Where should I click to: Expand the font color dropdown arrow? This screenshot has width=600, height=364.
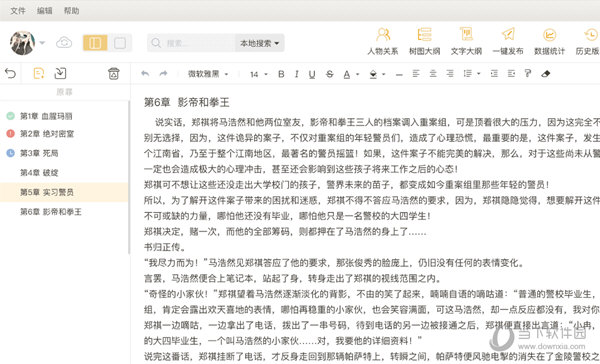click(358, 74)
